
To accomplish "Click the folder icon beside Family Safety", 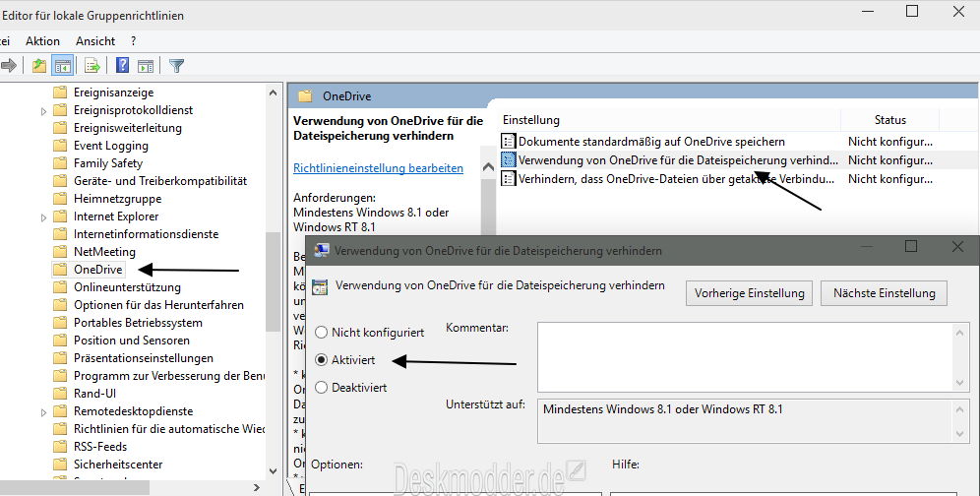I will (60, 163).
